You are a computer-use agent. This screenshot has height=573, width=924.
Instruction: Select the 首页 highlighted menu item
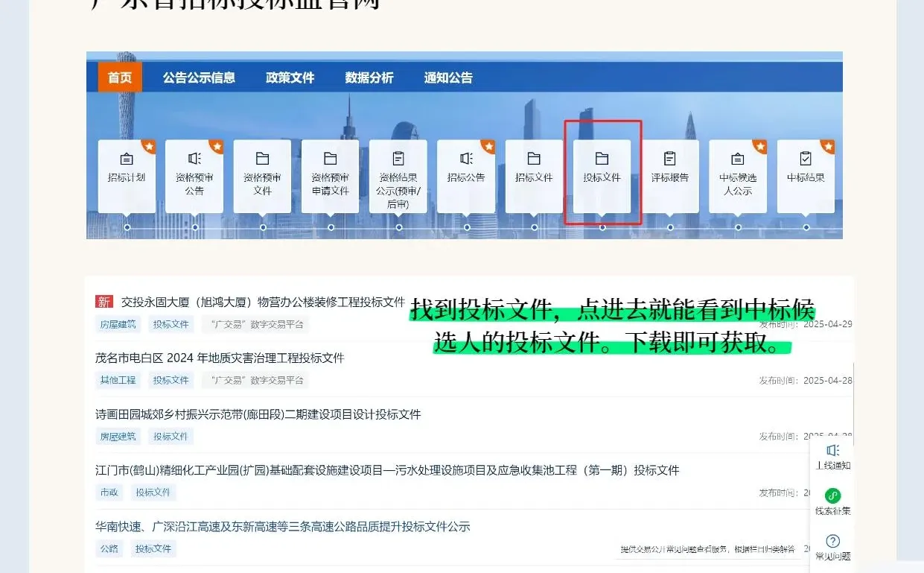(119, 77)
